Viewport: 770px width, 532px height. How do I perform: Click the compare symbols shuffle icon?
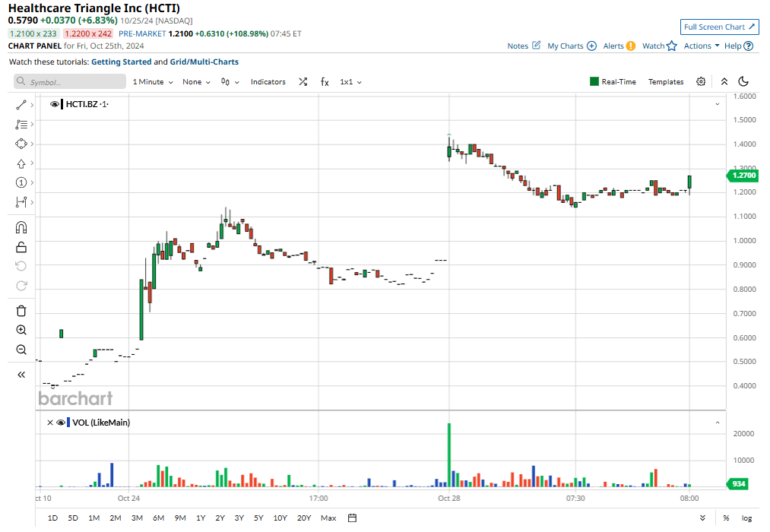point(303,82)
